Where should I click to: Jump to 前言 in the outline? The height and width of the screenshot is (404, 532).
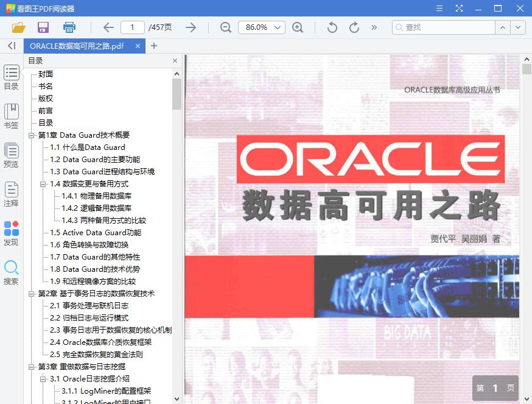tap(46, 111)
